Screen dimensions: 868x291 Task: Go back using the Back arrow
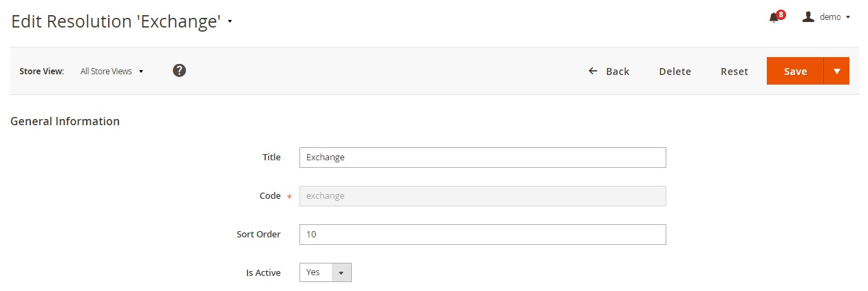tap(609, 71)
